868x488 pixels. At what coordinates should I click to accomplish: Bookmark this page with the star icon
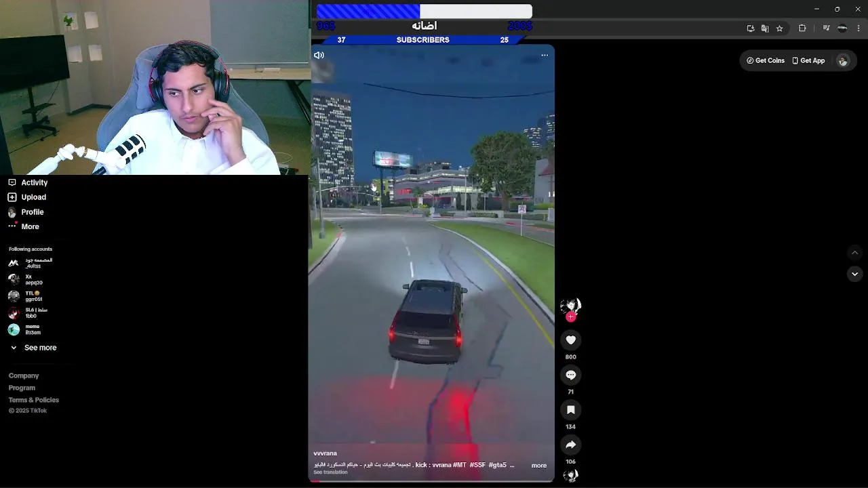780,28
